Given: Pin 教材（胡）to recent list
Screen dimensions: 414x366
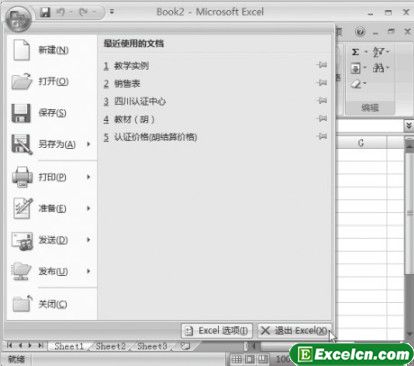Looking at the screenshot, I should pos(322,118).
